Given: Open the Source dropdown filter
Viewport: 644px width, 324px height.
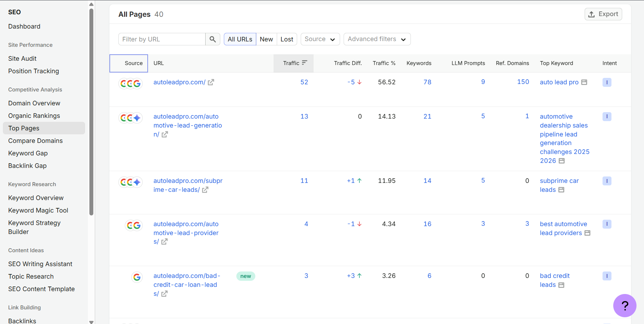Looking at the screenshot, I should 320,39.
